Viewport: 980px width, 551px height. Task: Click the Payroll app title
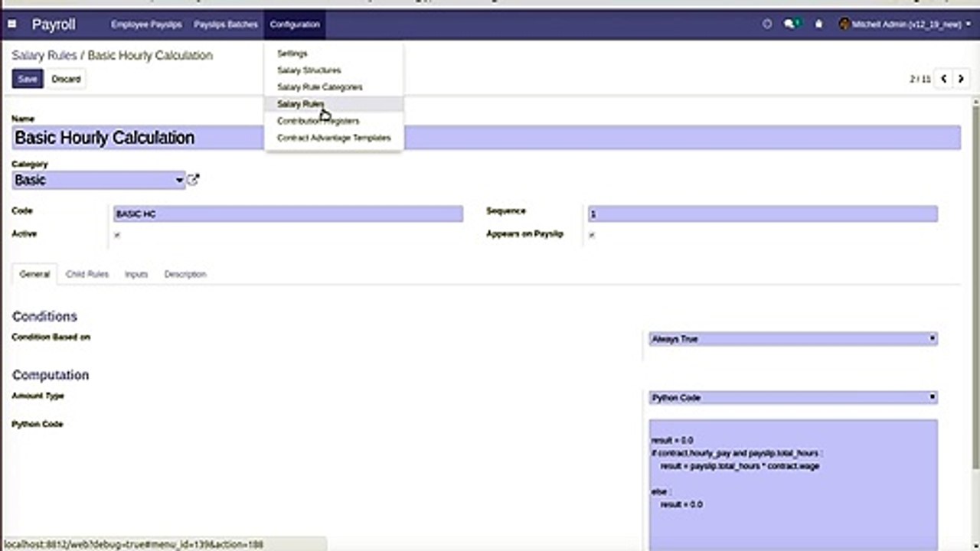pyautogui.click(x=54, y=24)
